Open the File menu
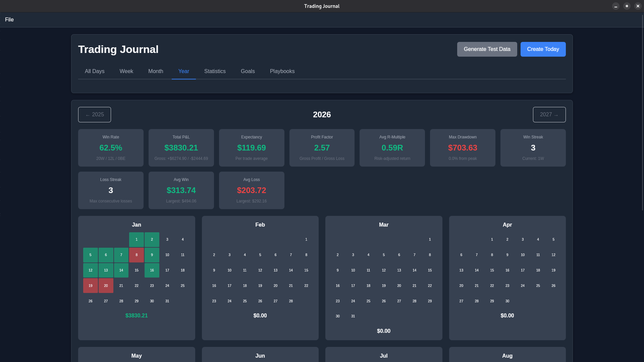 pos(9,20)
